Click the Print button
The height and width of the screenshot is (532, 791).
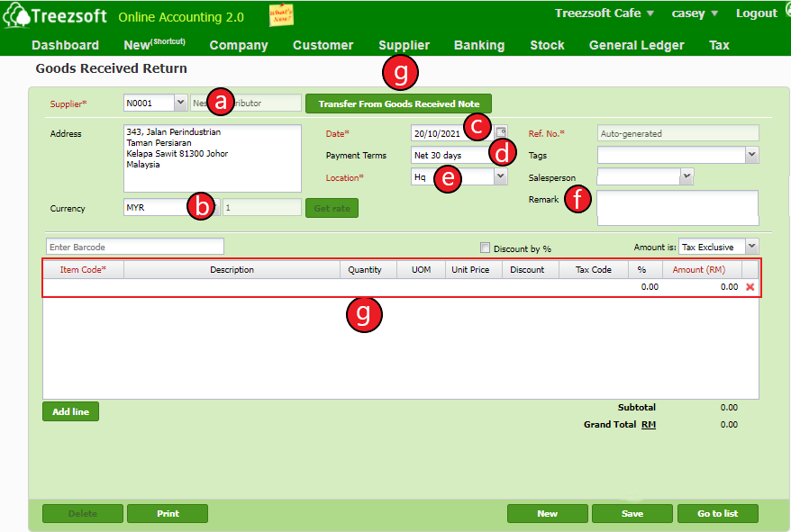(x=168, y=513)
